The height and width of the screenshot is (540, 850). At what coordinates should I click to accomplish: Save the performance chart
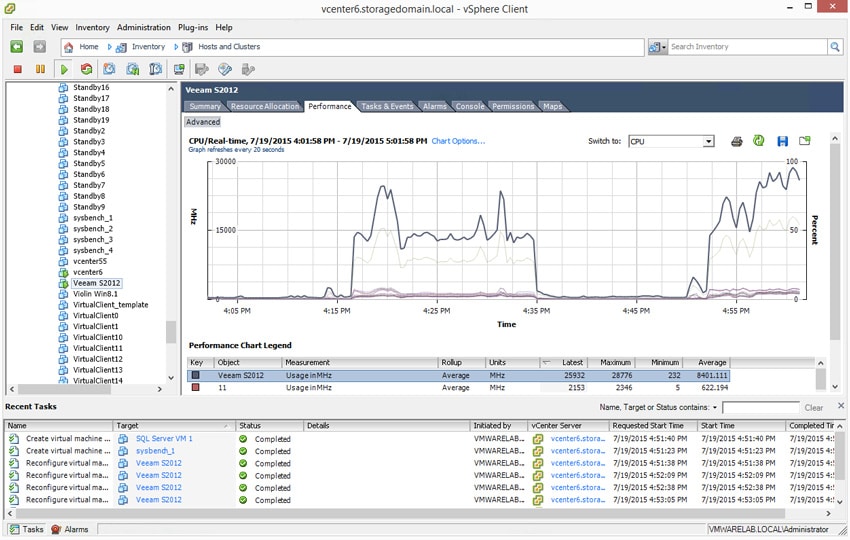782,142
